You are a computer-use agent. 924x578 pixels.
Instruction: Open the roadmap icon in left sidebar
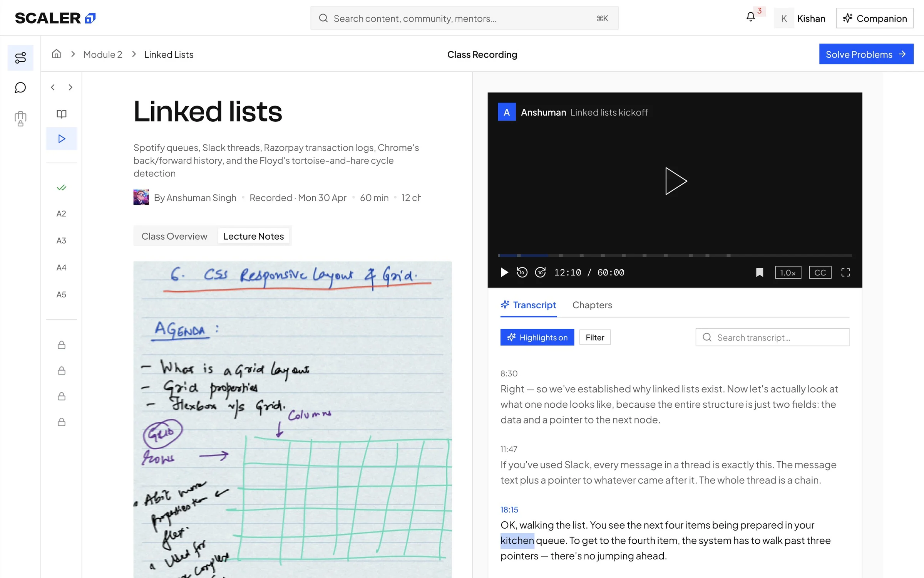(x=20, y=58)
